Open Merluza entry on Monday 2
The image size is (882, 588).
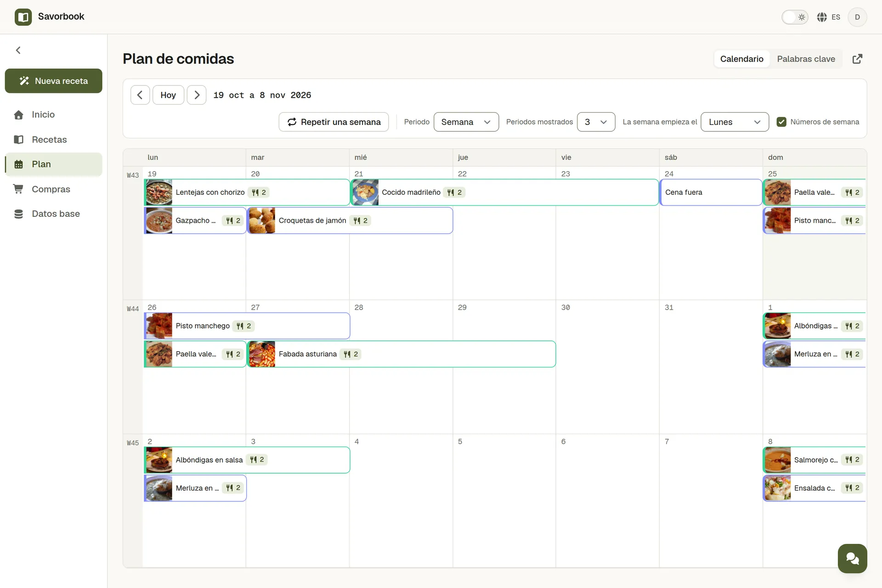tap(195, 488)
